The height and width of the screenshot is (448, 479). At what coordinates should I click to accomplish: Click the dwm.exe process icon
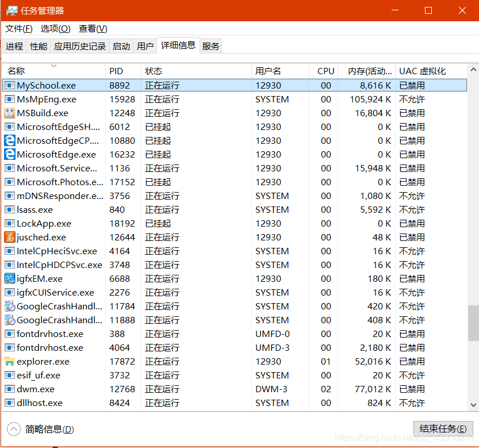tap(9, 389)
